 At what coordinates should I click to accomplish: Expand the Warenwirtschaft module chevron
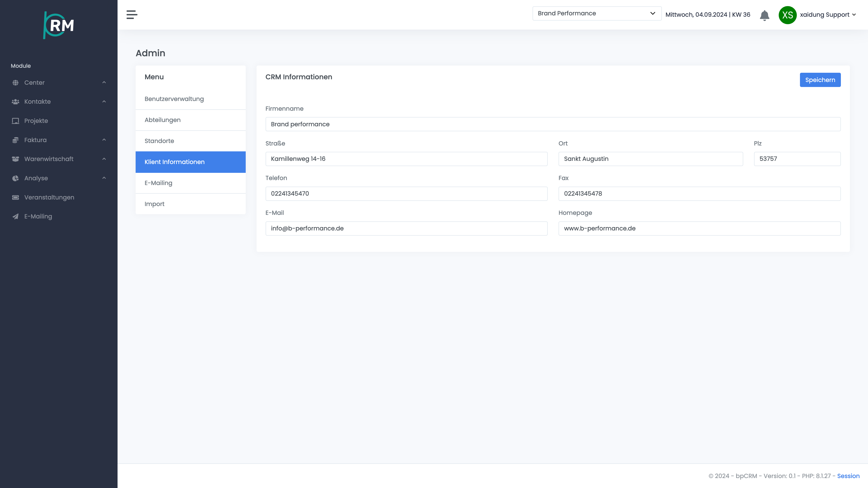(x=104, y=159)
